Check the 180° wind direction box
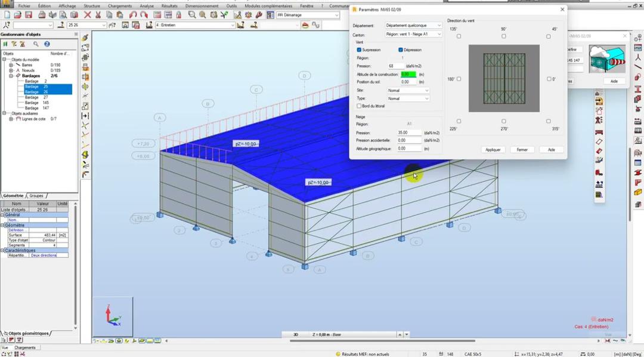This screenshot has width=644, height=357. 459,79
